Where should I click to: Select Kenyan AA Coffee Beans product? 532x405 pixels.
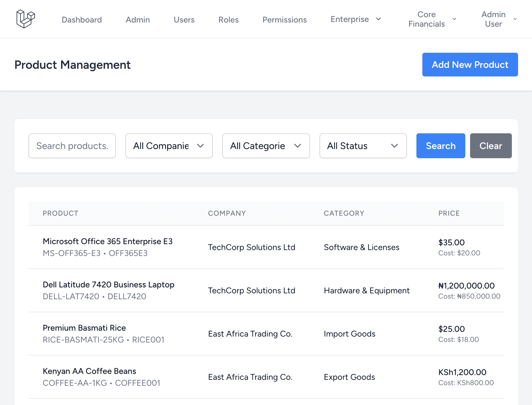[x=90, y=371]
